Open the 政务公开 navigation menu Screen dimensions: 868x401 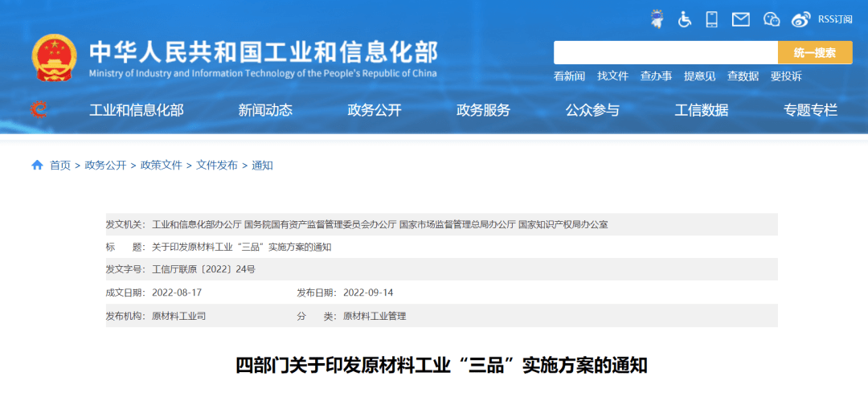click(x=375, y=110)
